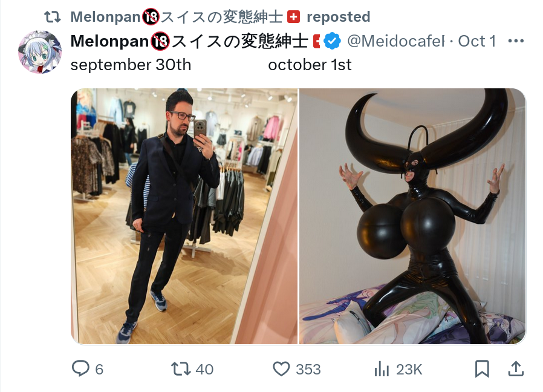The height and width of the screenshot is (392, 543).
Task: Bookmark this post
Action: coord(482,369)
